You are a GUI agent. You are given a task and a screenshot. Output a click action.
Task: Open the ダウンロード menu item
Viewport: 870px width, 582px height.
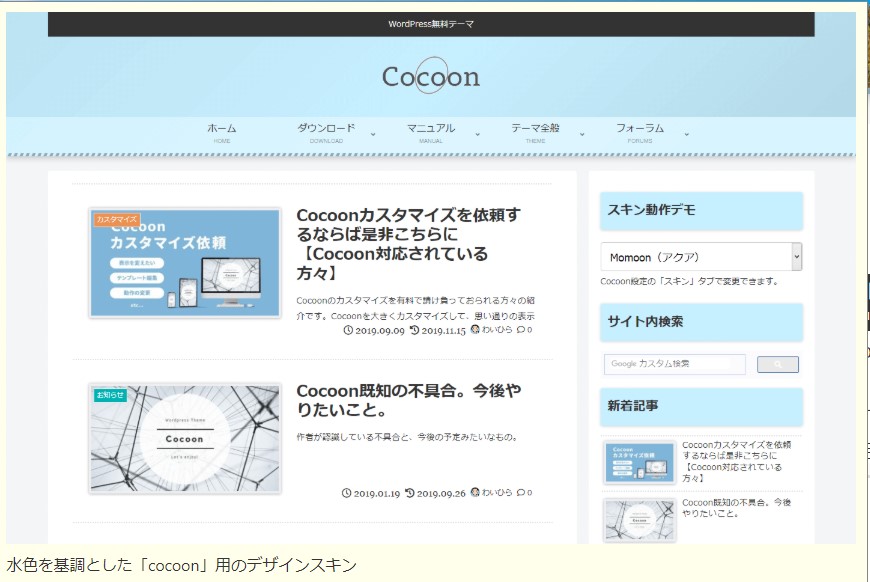pos(326,133)
